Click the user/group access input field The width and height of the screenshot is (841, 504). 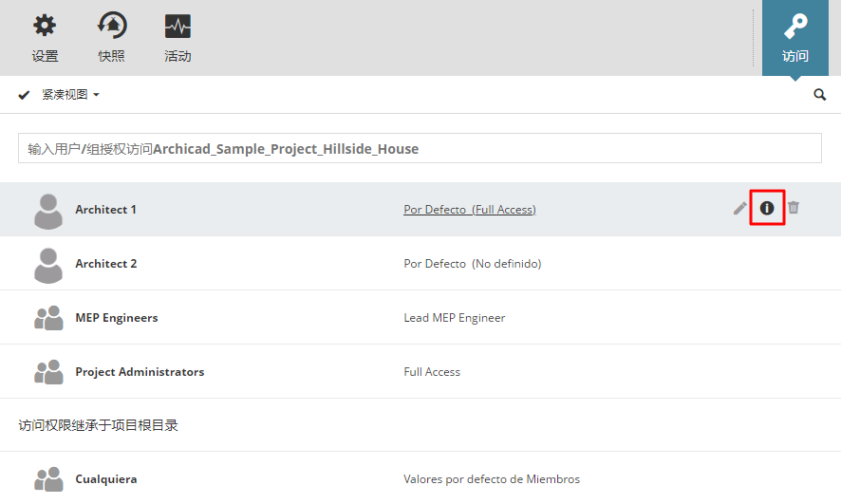420,148
